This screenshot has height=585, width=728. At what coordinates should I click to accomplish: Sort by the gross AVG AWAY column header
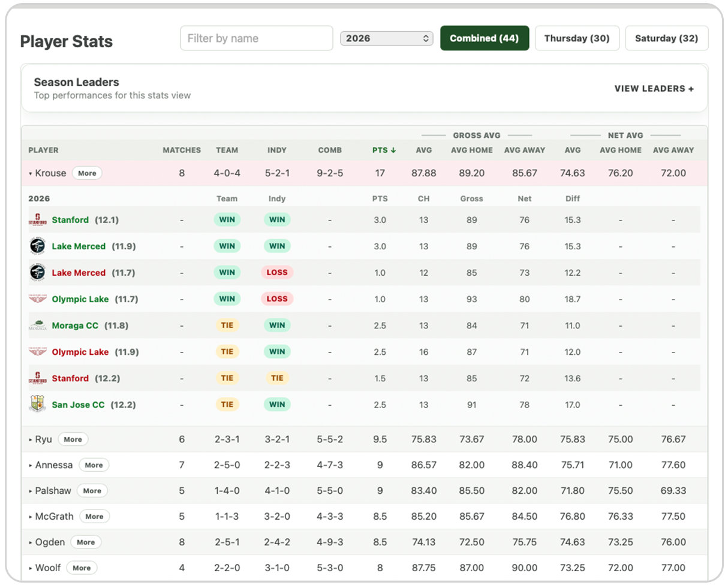coord(525,150)
